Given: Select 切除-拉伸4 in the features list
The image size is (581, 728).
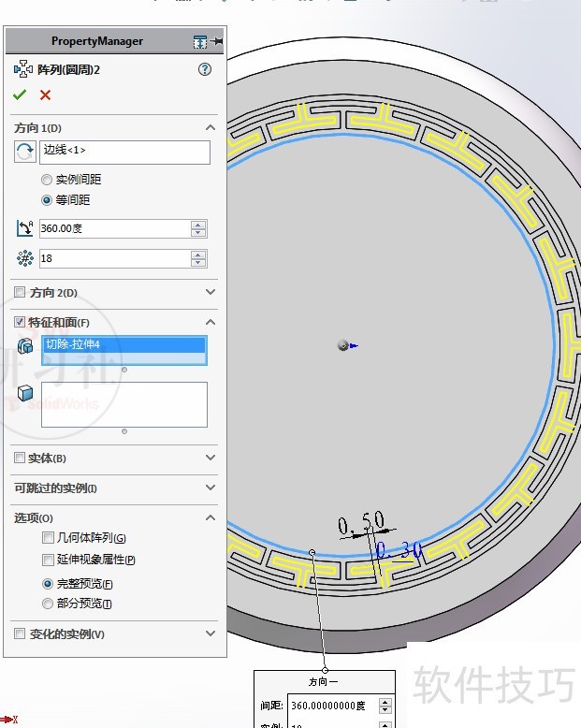Looking at the screenshot, I should click(123, 345).
